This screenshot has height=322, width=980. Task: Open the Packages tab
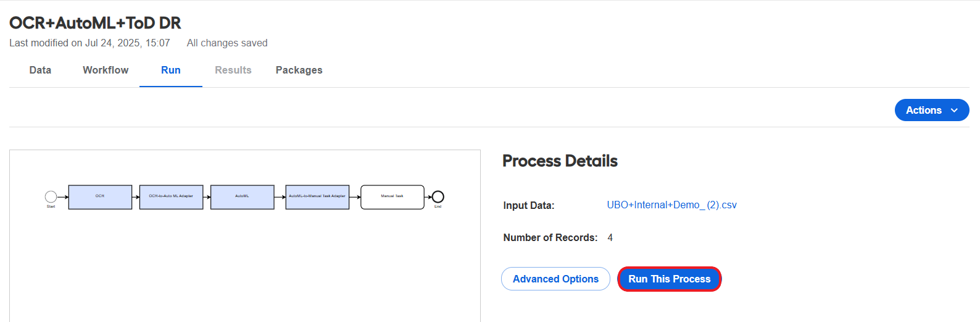[299, 70]
